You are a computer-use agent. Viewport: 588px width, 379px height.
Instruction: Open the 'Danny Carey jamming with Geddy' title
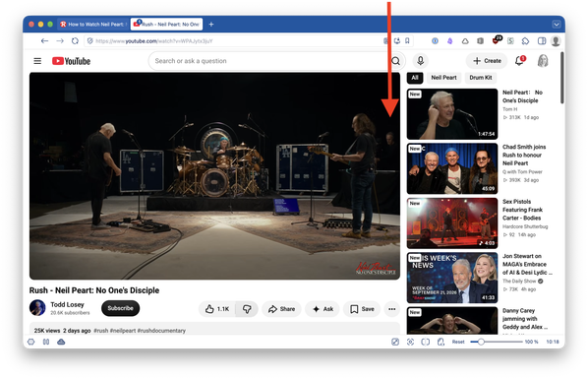click(525, 319)
